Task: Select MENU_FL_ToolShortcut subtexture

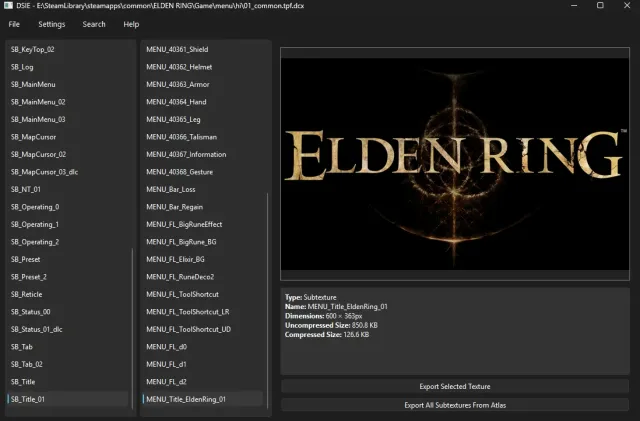Action: point(202,294)
